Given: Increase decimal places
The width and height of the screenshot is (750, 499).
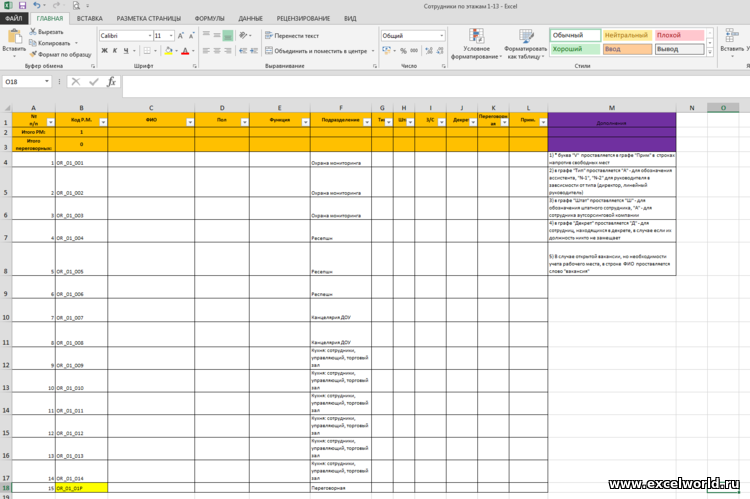Looking at the screenshot, I should 429,51.
